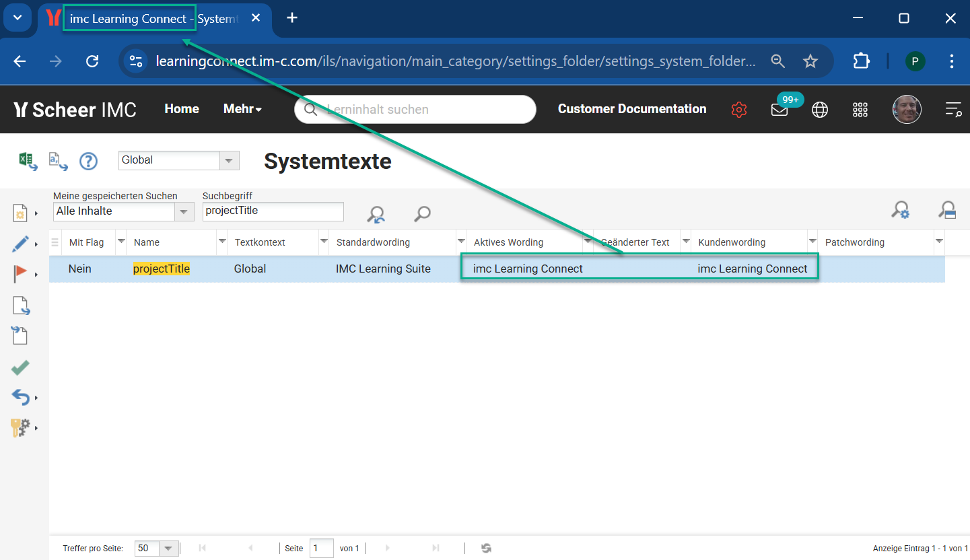970x560 pixels.
Task: Export the system texts to Excel
Action: tap(27, 161)
